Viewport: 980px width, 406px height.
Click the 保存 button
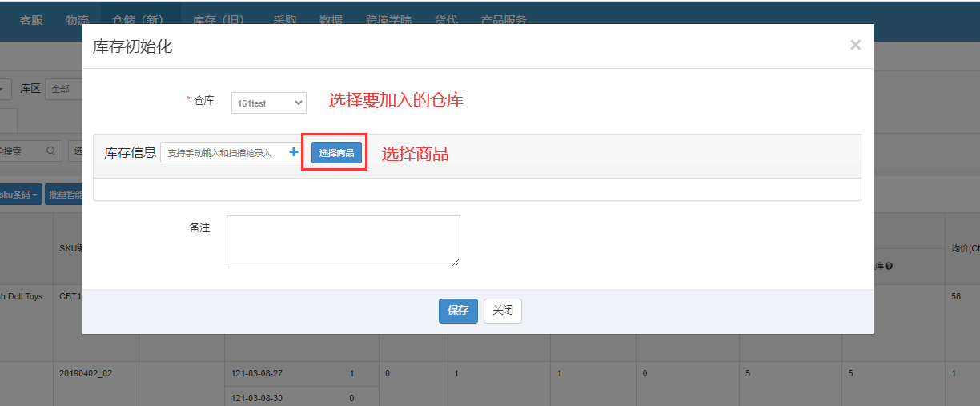tap(458, 311)
